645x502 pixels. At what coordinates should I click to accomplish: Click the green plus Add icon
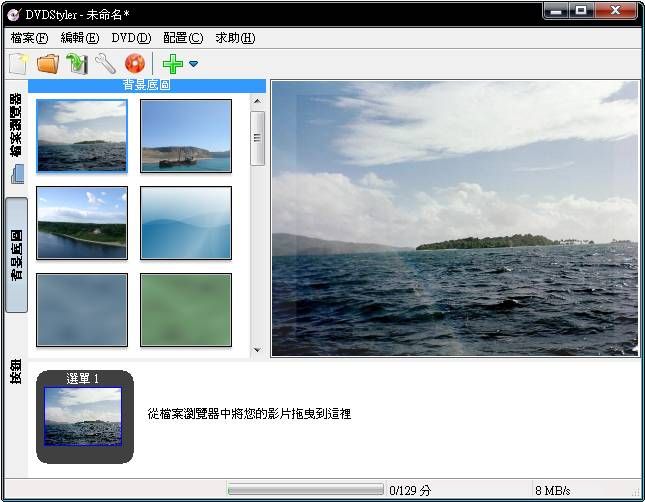click(172, 64)
